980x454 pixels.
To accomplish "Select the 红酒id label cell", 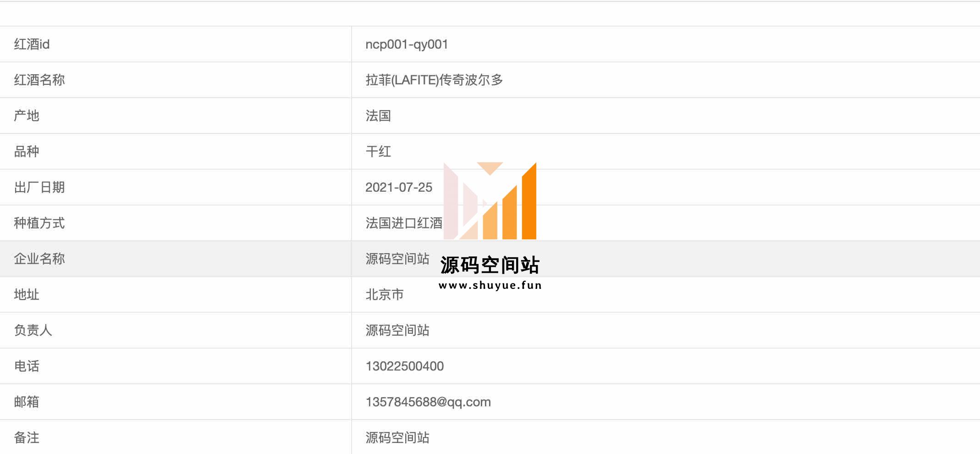I will click(x=176, y=44).
